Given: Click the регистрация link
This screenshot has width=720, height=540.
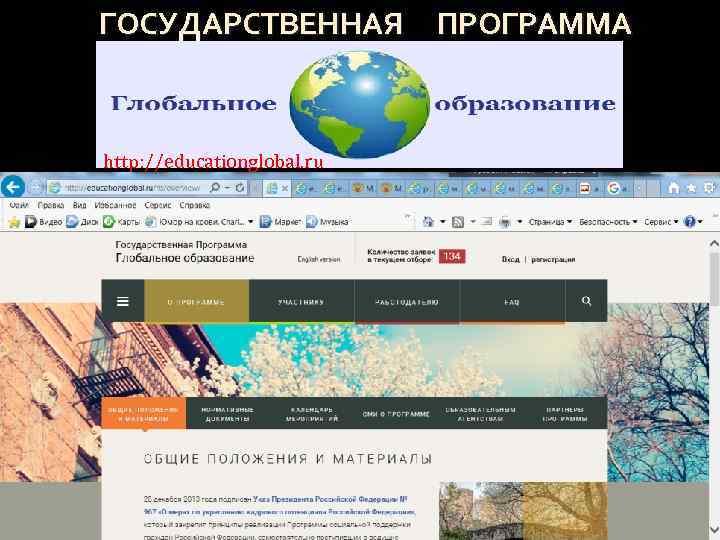Looking at the screenshot, I should click(553, 259).
